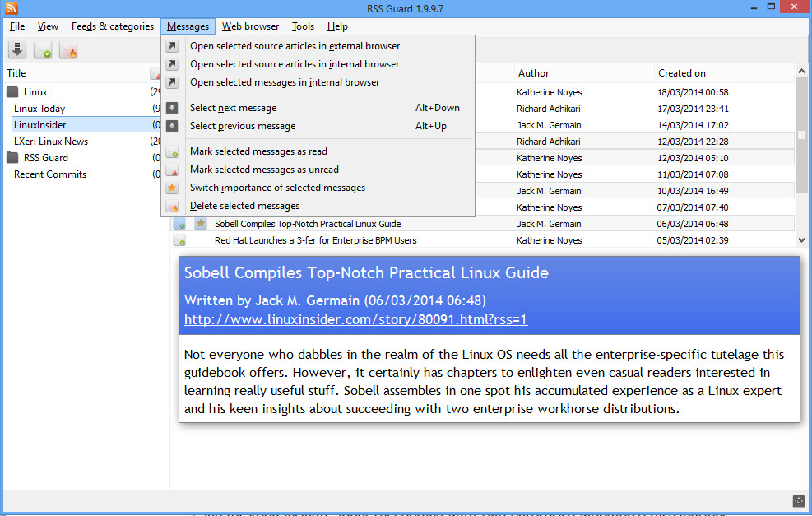Viewport: 812px width, 516px height.
Task: Sort messages by Created on column
Action: click(681, 73)
